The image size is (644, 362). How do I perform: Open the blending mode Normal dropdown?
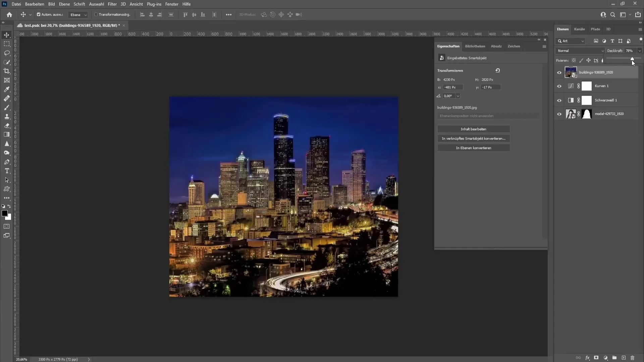(x=579, y=50)
